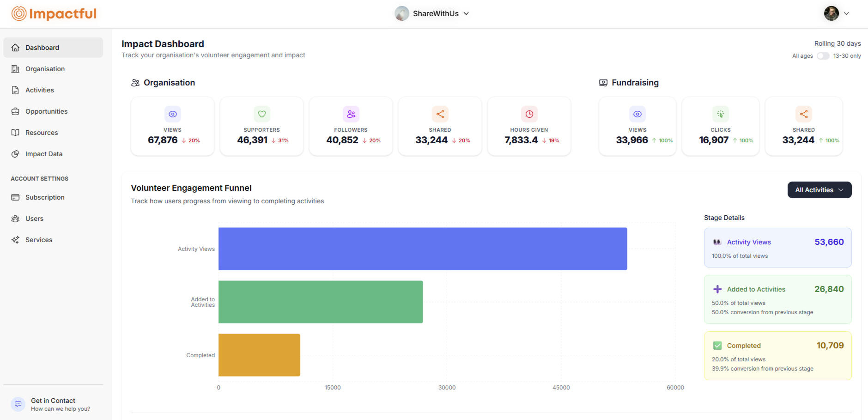Click the Completed green checkbox icon
868x420 pixels.
pos(717,345)
